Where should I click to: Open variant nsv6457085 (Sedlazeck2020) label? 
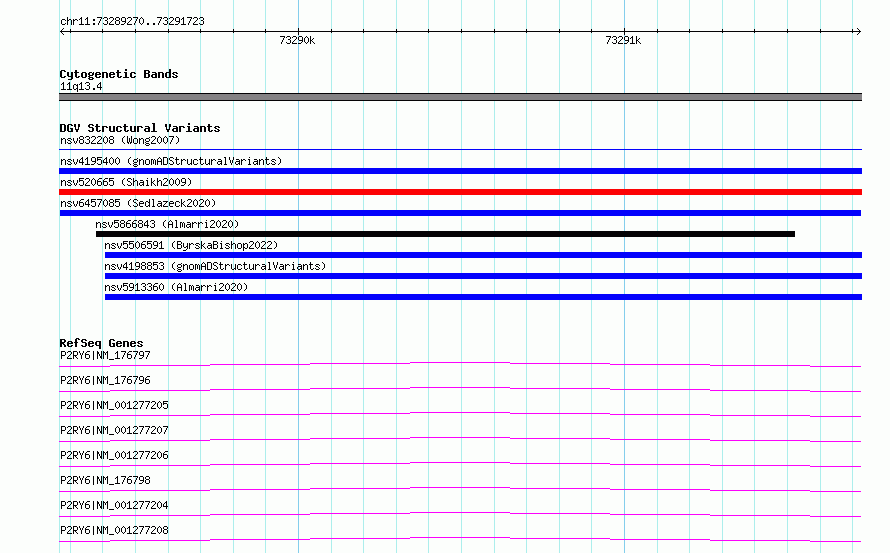(x=138, y=203)
